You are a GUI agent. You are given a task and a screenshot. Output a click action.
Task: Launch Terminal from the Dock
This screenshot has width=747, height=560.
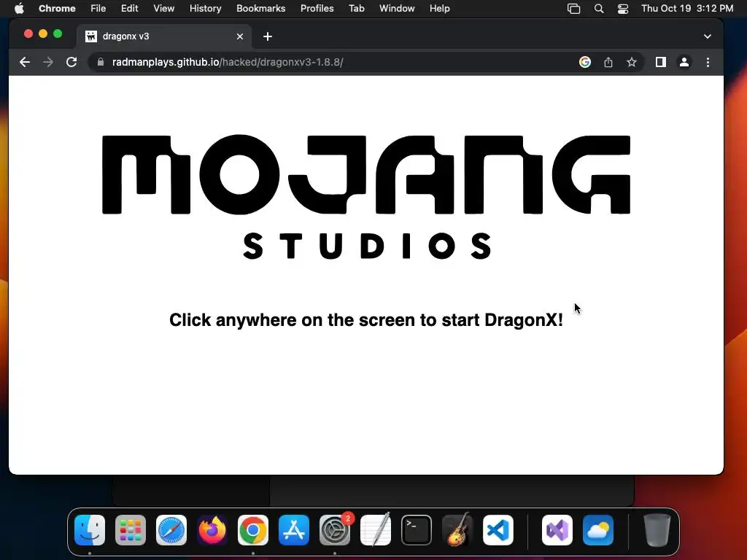pos(417,530)
